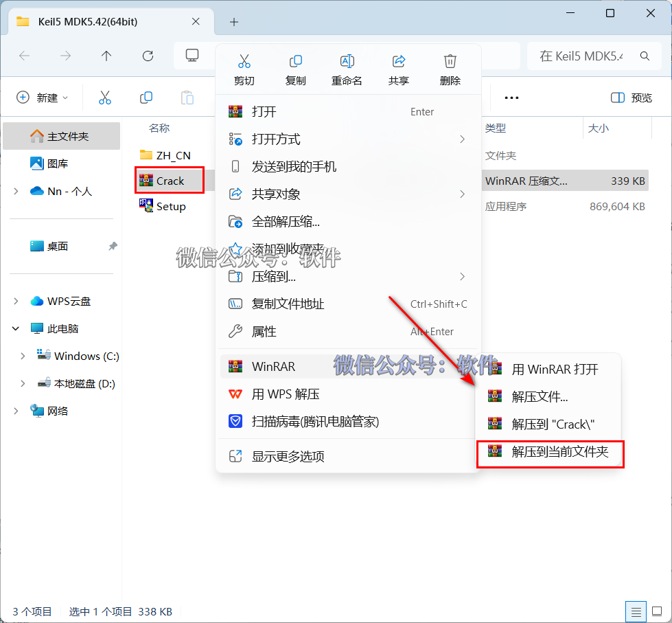This screenshot has width=672, height=623.
Task: Choose Open (打开) from context menu
Action: 348,112
